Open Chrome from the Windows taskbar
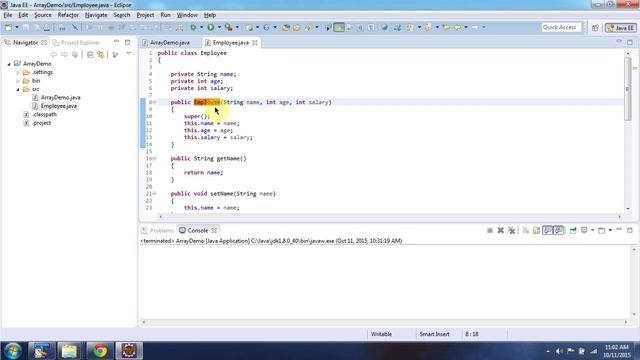Image resolution: width=640 pixels, height=360 pixels. [x=100, y=351]
